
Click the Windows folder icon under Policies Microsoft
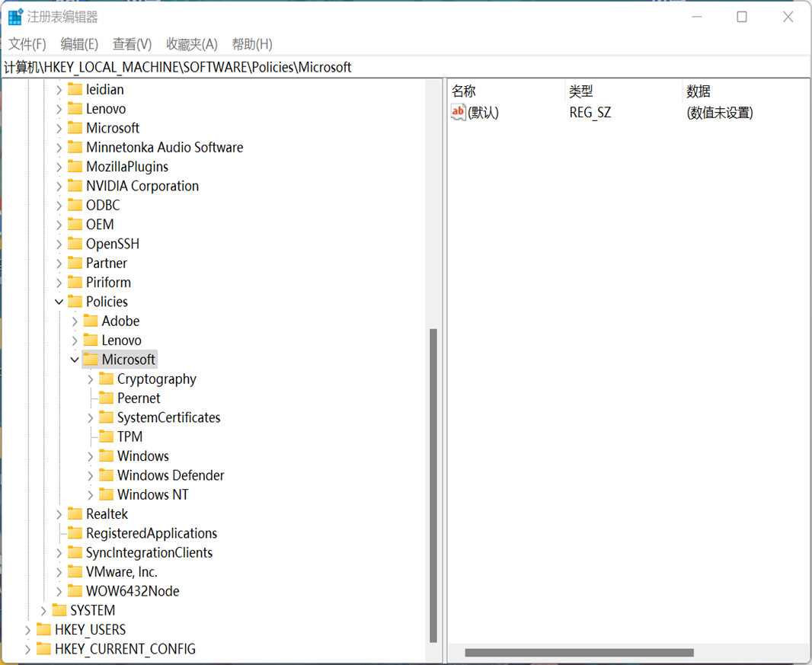[x=106, y=456]
